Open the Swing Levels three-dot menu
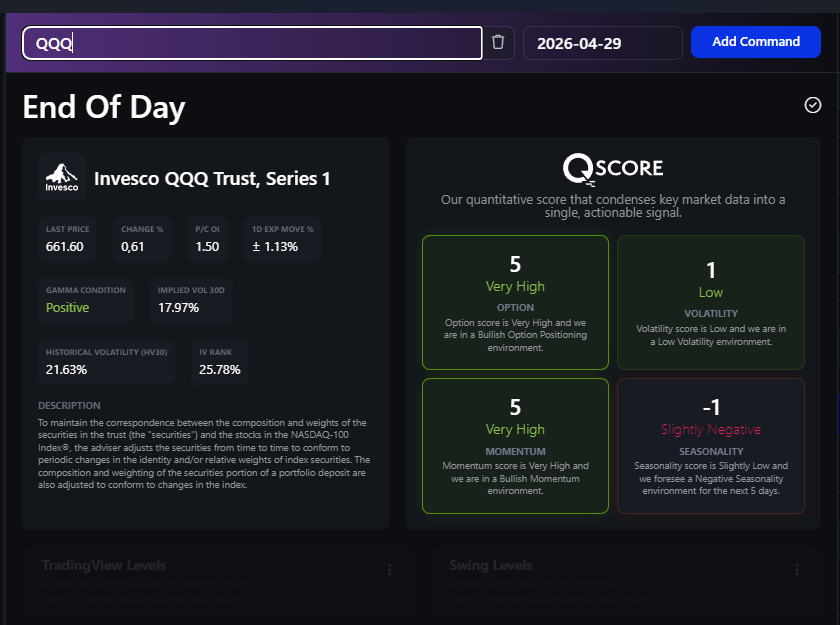The height and width of the screenshot is (625, 840). pos(797,570)
